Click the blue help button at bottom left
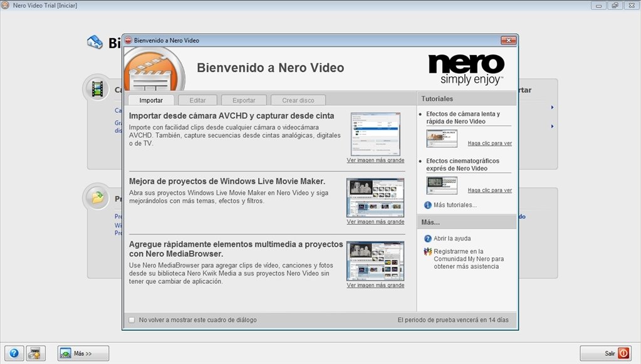Screen dimensions: 641x364 point(14,353)
